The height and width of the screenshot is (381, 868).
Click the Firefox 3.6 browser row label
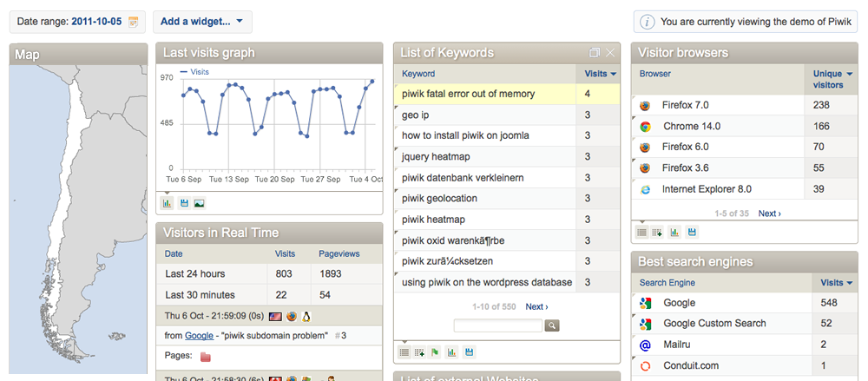[686, 168]
